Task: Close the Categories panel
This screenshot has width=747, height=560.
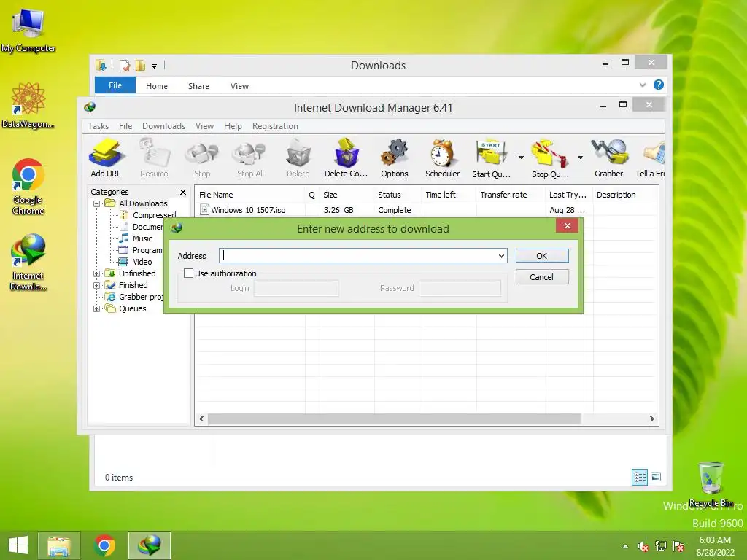Action: point(183,192)
